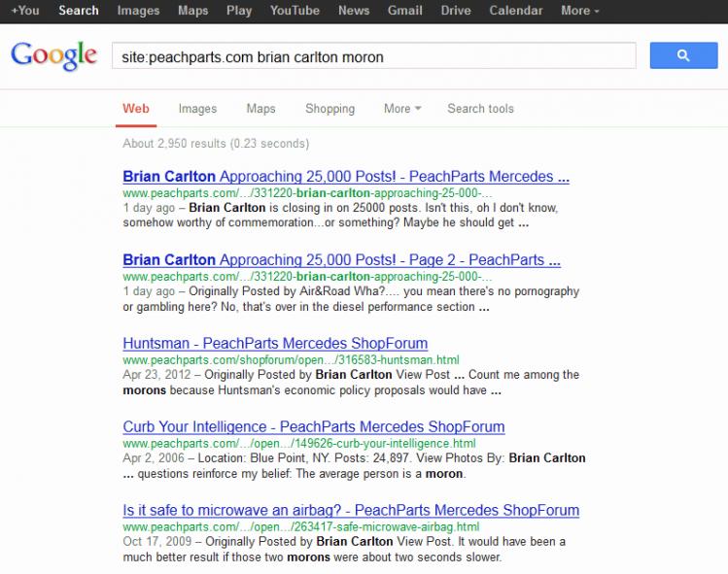Click the 263417-safe-microwave-airbag.html green URL

tap(301, 527)
